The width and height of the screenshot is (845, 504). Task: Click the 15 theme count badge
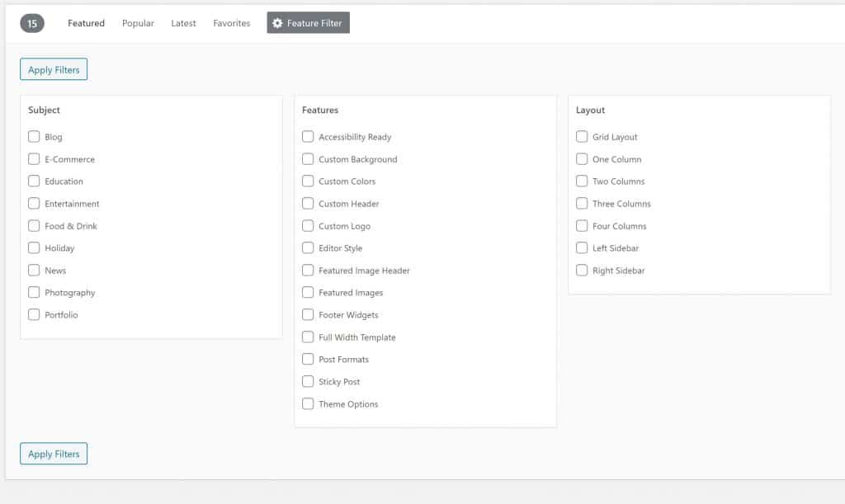[32, 24]
